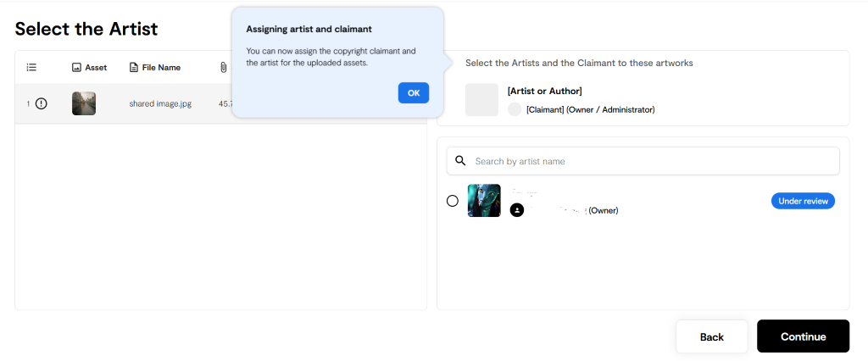This screenshot has height=361, width=868.
Task: Click the File Name column header text
Action: click(x=161, y=68)
